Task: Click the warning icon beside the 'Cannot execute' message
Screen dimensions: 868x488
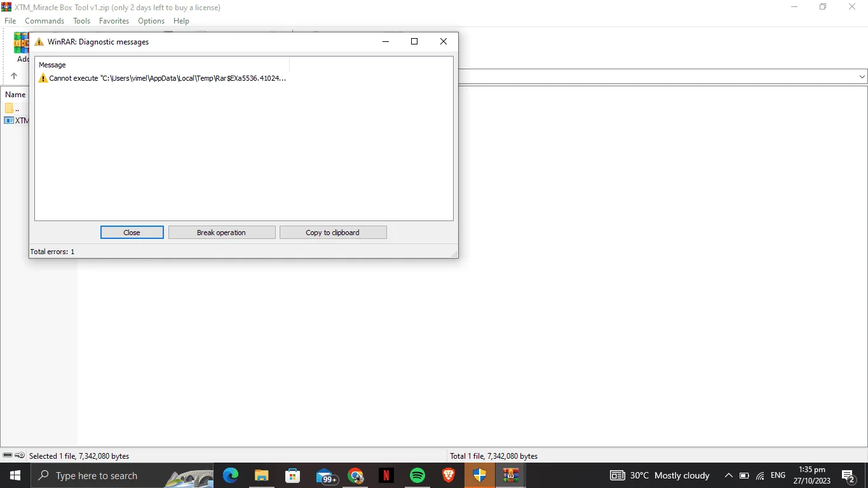Action: click(x=43, y=78)
